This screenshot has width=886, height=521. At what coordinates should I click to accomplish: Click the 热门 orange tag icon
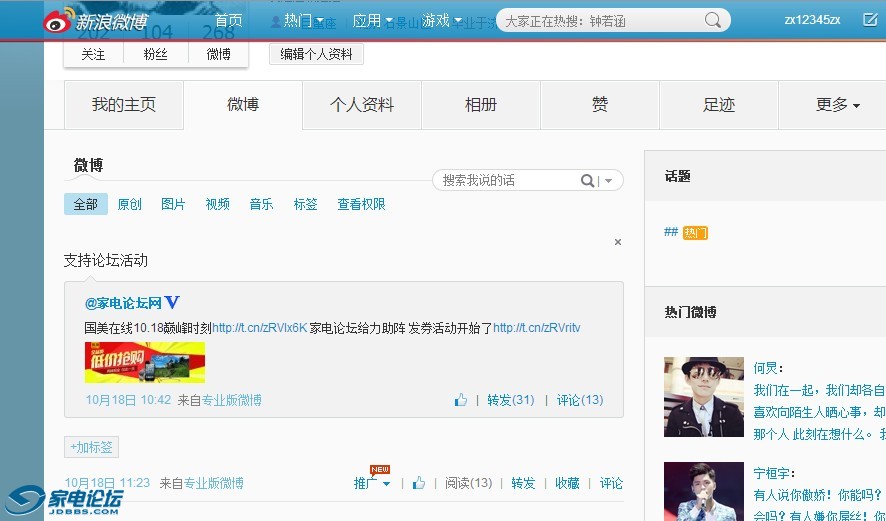point(695,233)
